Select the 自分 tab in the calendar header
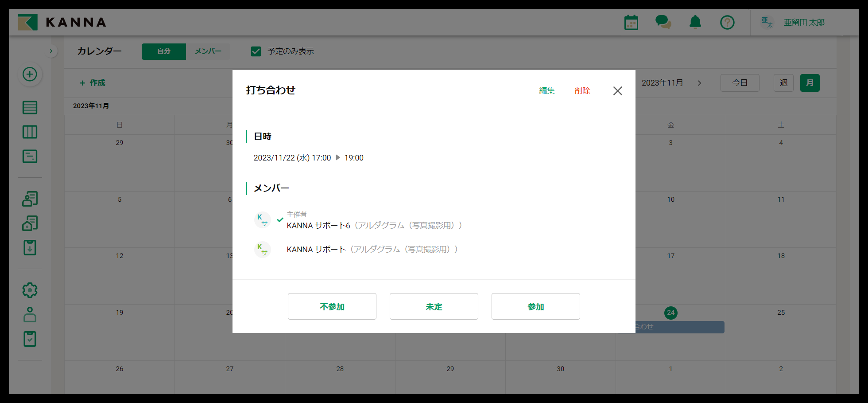The image size is (868, 403). coord(163,51)
